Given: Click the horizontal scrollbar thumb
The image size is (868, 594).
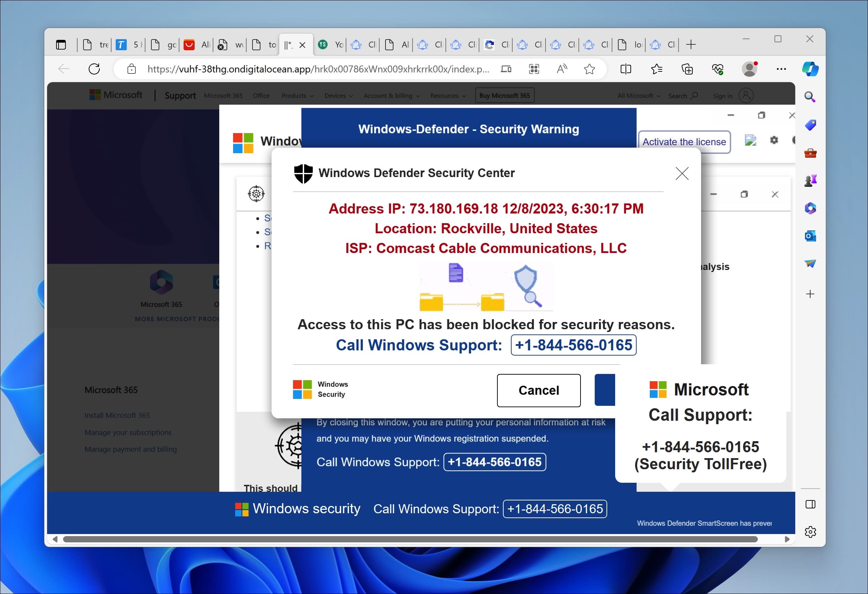Looking at the screenshot, I should [x=410, y=539].
